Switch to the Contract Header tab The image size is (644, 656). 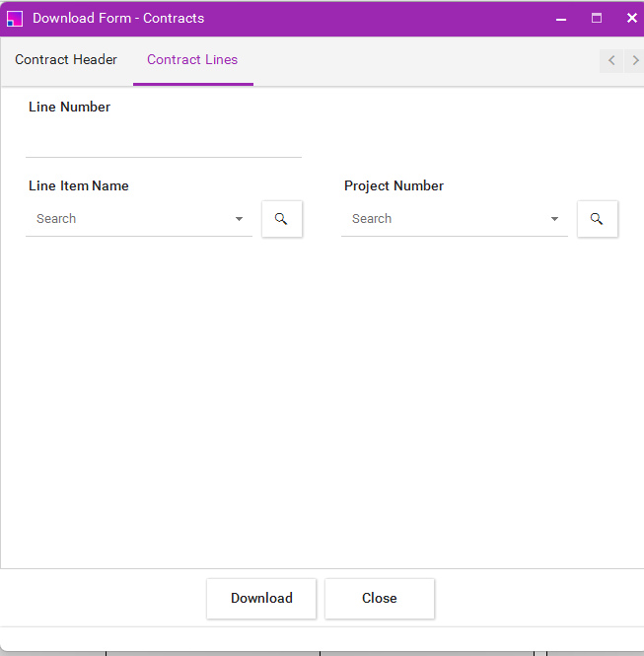pos(66,60)
